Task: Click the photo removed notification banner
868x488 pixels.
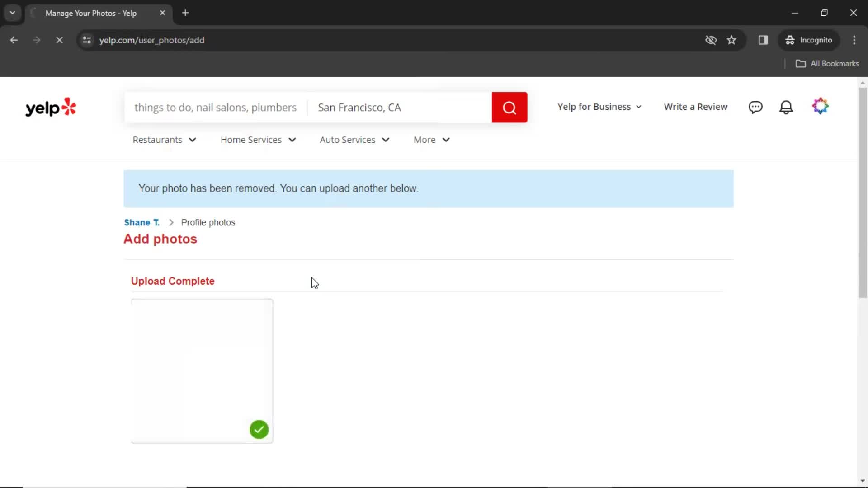Action: 428,188
